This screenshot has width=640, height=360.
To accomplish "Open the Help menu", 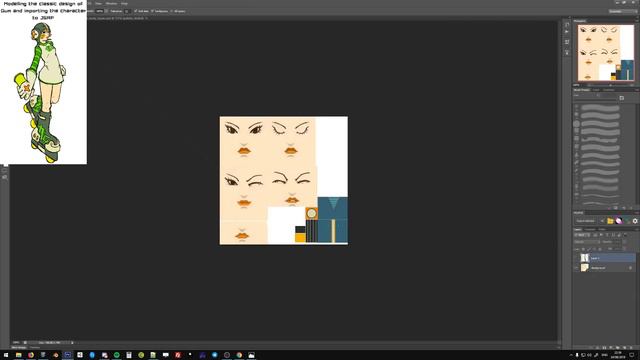I will click(124, 3).
